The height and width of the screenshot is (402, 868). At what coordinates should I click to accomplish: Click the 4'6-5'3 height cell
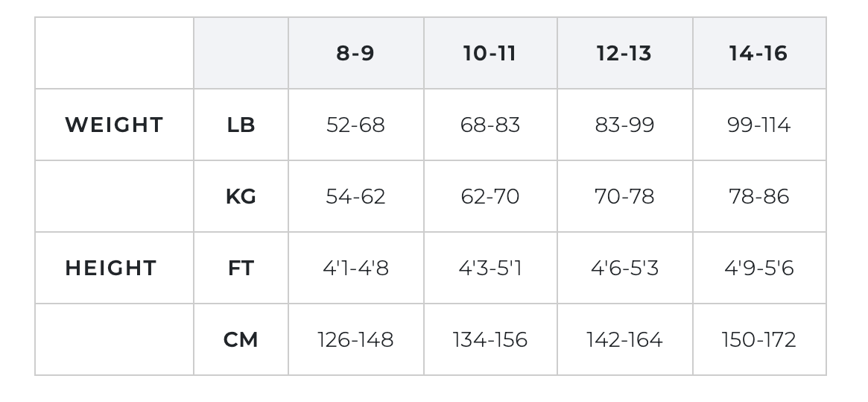(x=624, y=268)
